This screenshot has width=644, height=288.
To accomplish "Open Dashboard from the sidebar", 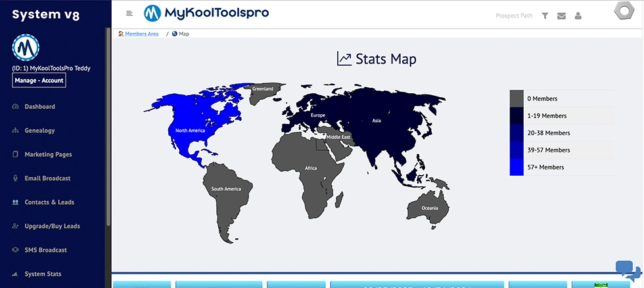I will (x=39, y=107).
